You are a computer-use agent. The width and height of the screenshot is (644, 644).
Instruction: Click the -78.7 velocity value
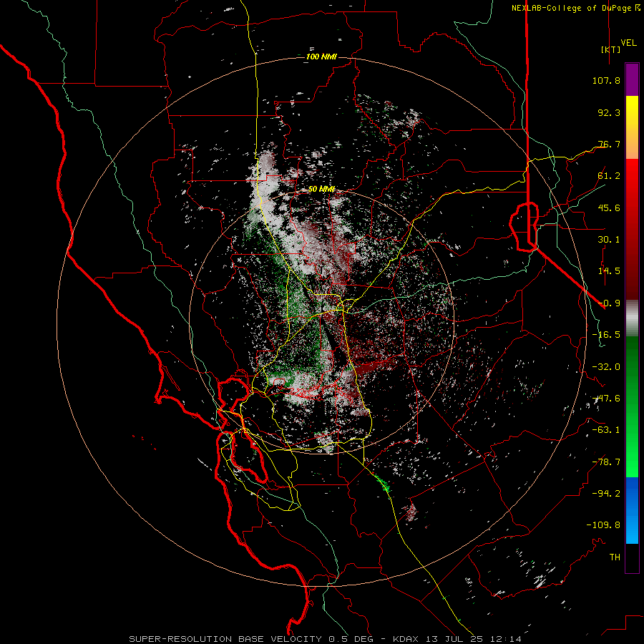606,462
